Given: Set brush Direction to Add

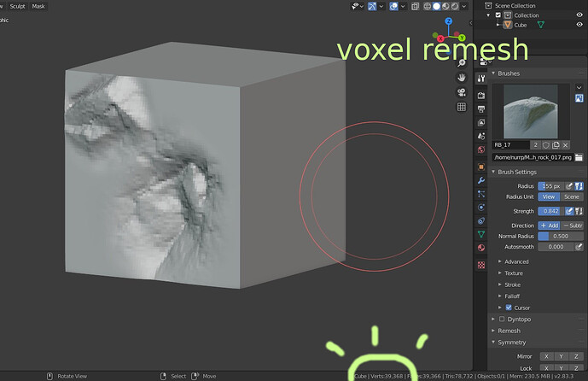Looking at the screenshot, I should pos(550,226).
